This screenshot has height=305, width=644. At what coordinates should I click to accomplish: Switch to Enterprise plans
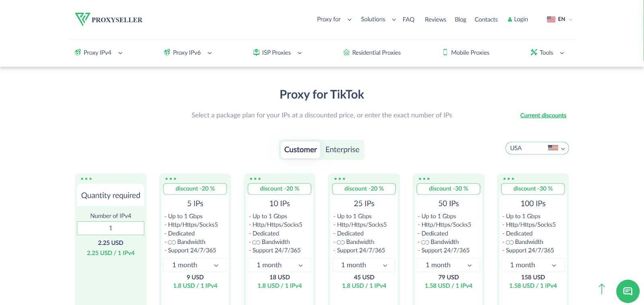click(x=343, y=149)
